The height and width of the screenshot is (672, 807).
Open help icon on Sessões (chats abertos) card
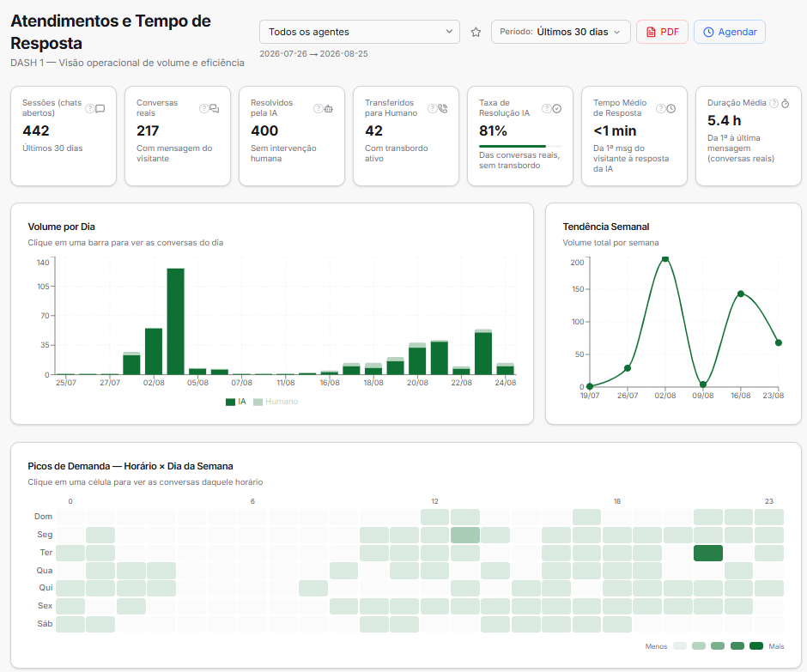tap(89, 108)
